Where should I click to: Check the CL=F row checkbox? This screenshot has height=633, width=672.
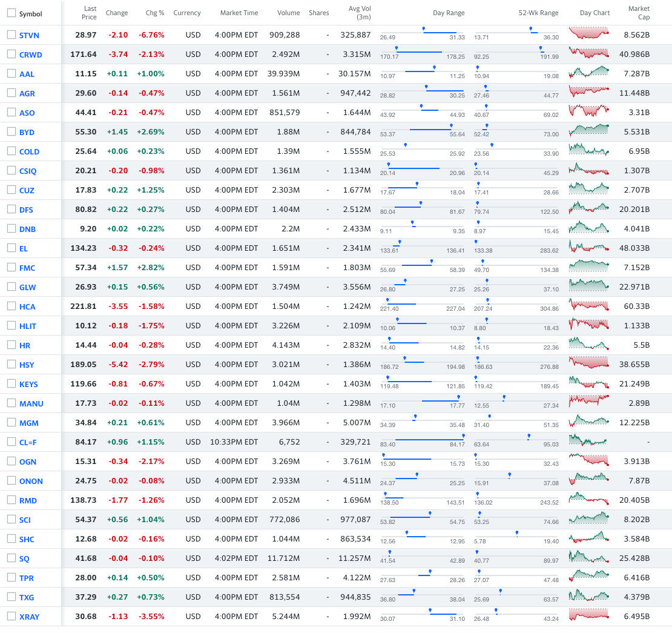12,442
